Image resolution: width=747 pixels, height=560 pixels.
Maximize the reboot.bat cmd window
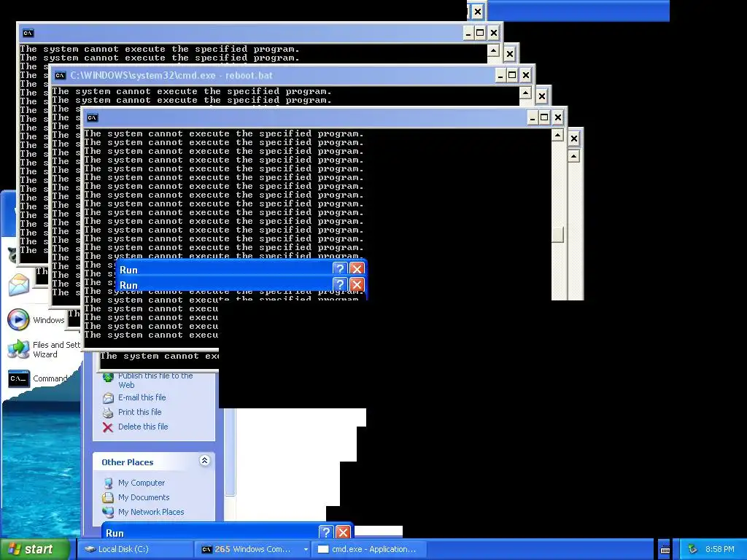[x=512, y=75]
